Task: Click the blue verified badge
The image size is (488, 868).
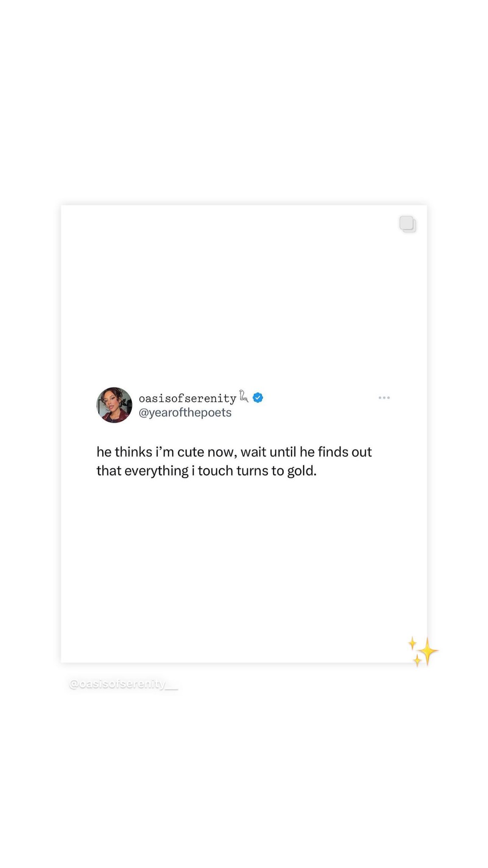Action: pyautogui.click(x=258, y=398)
